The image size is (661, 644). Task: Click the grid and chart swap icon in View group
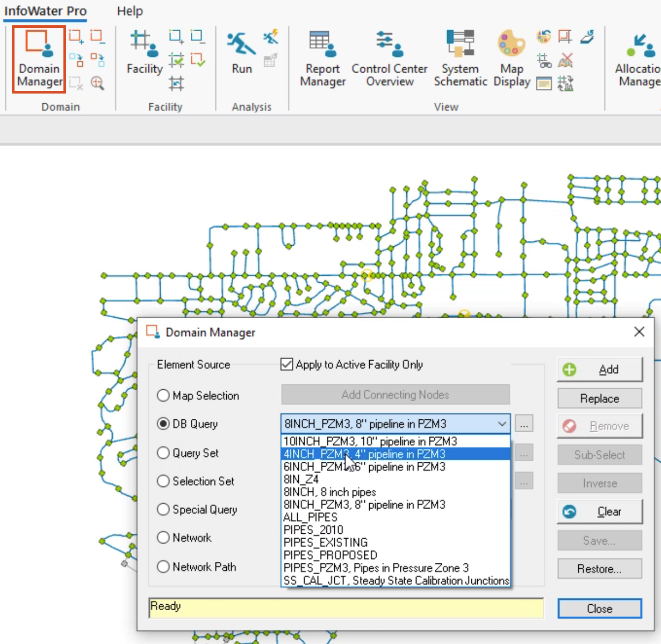[x=565, y=83]
